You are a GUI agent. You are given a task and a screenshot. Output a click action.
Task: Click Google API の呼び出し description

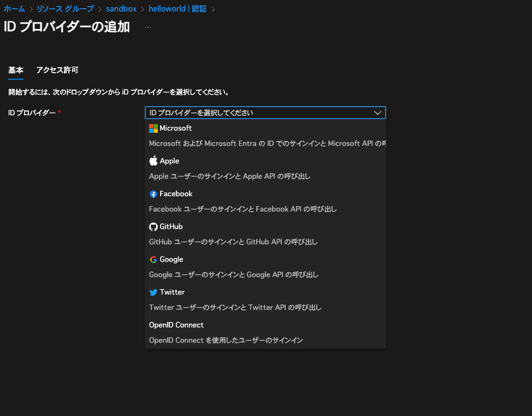[234, 275]
